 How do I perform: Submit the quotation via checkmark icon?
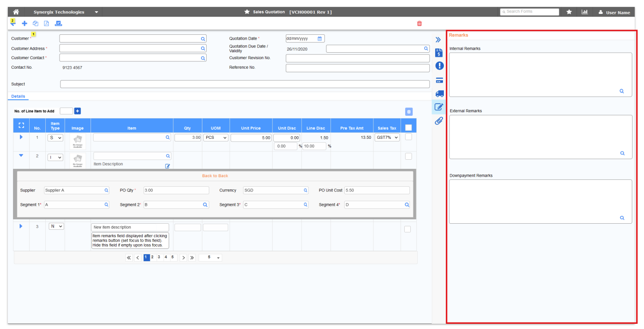58,23
